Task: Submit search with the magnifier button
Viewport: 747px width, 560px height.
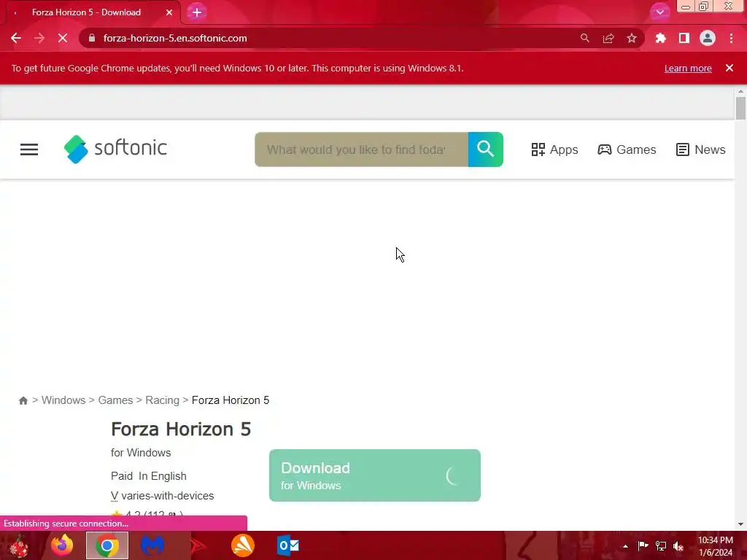Action: tap(485, 149)
